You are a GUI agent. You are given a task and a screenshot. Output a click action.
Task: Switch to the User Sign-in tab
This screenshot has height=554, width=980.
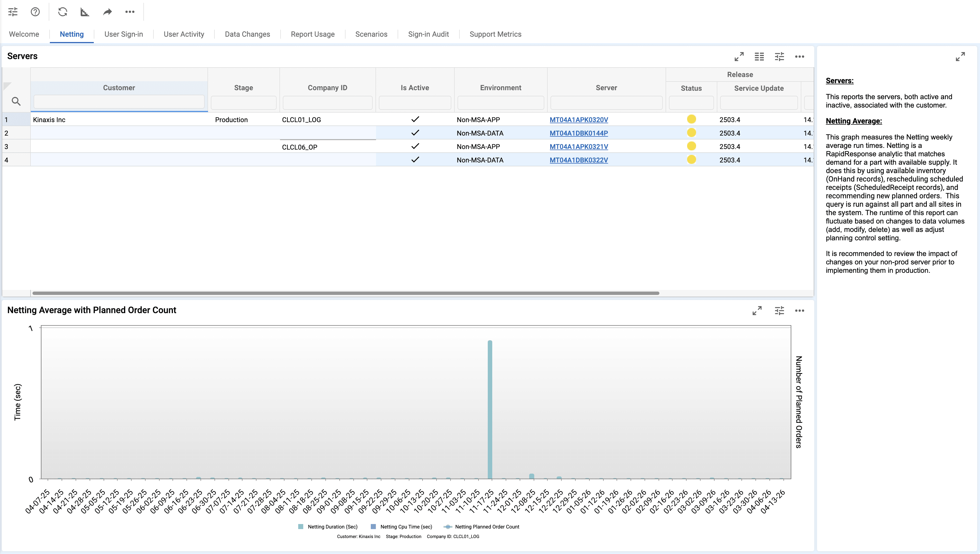pos(124,34)
